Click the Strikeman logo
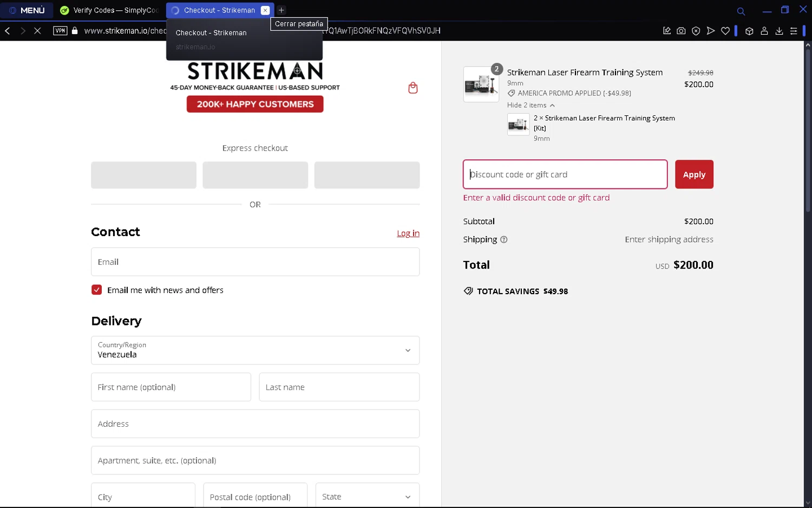Image resolution: width=812 pixels, height=508 pixels. (255, 71)
